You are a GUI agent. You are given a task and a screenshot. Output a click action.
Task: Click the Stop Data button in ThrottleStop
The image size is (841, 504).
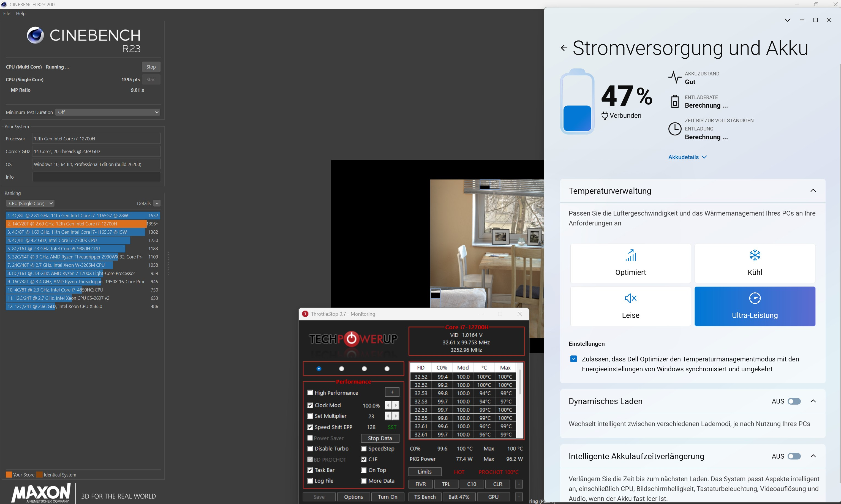click(380, 438)
